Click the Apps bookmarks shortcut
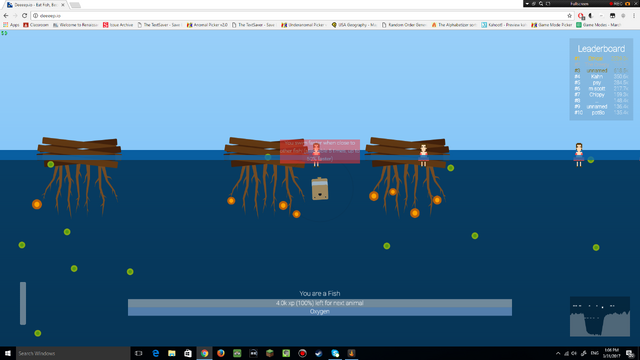640x360 pixels. coord(11,25)
